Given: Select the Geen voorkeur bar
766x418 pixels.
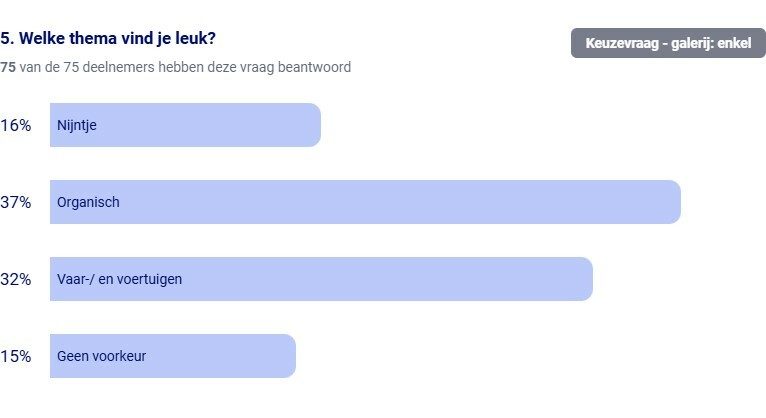Looking at the screenshot, I should [173, 356].
